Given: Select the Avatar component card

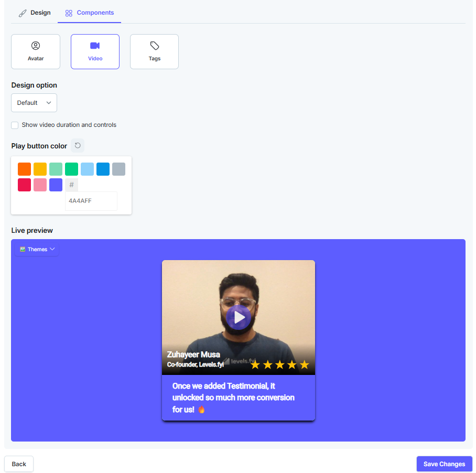Looking at the screenshot, I should (x=36, y=51).
